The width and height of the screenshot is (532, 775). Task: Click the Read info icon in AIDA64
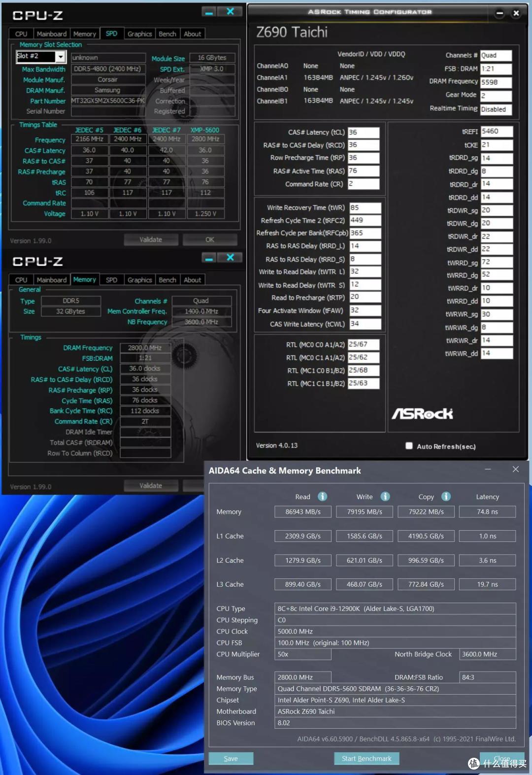pos(322,496)
